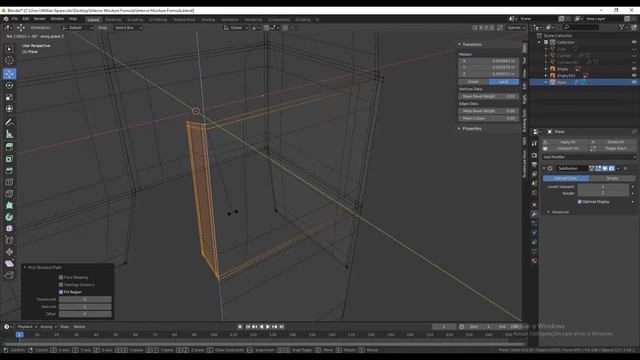Switch to the Shading workspace tab
640x360 pixels.
click(x=208, y=20)
